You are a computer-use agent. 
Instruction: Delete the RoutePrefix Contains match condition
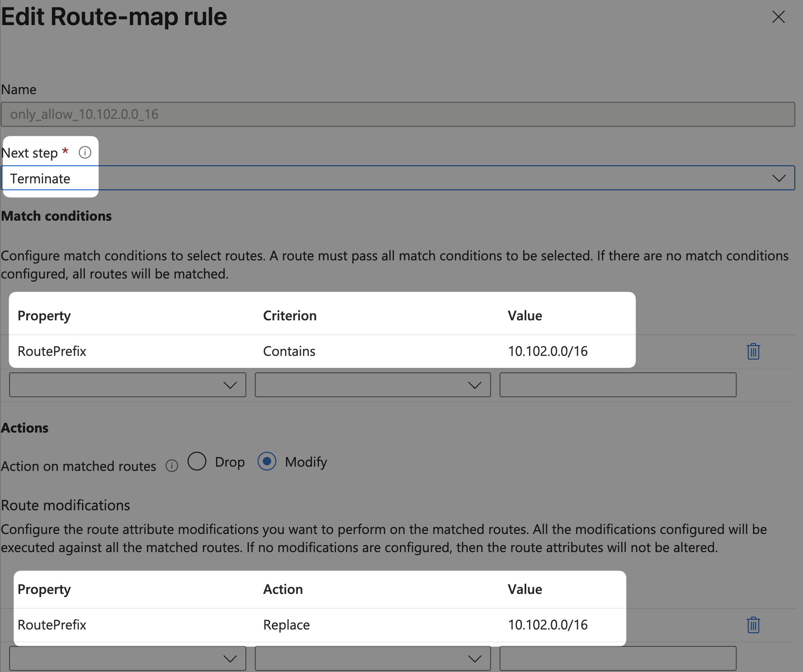(x=753, y=351)
